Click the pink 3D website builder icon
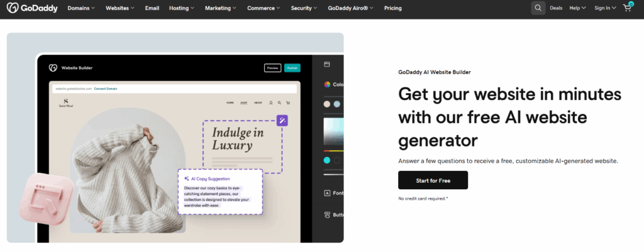Screen dimensions: 644x252 (47, 199)
